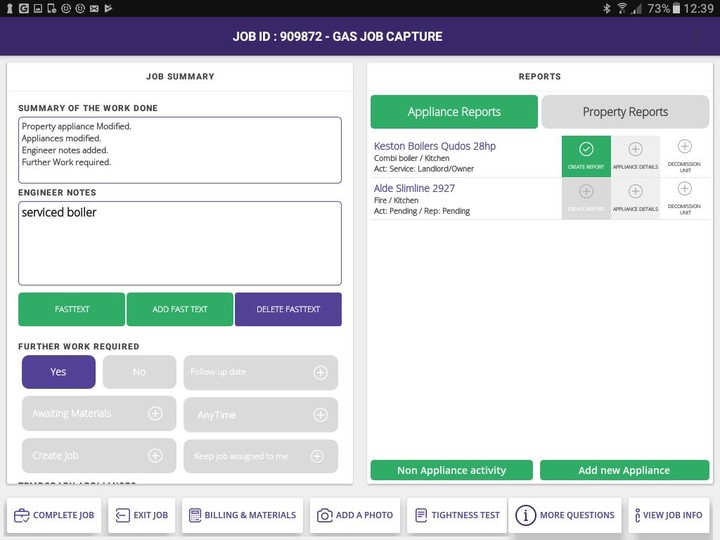
Task: Open TIGHTNESS TEST label
Action: click(466, 515)
